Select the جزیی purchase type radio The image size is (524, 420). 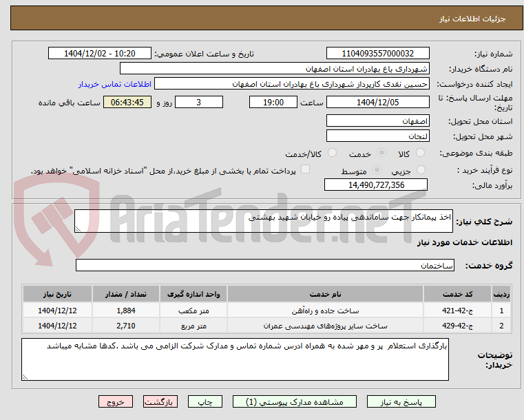point(421,170)
